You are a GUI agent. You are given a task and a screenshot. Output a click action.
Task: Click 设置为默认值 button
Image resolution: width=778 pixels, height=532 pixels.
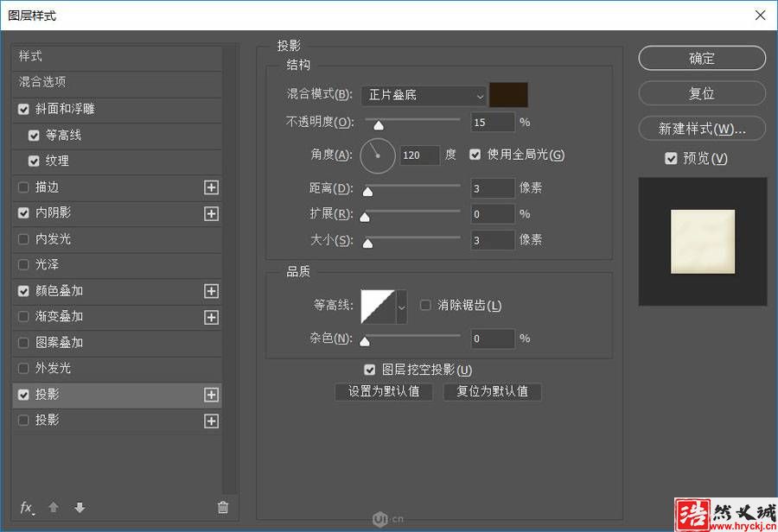384,392
